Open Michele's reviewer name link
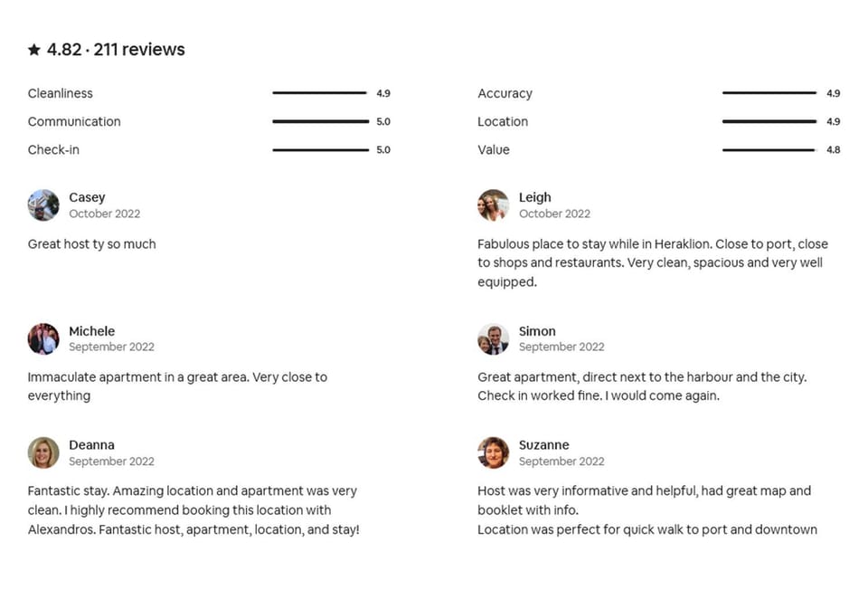The image size is (868, 590). point(91,331)
